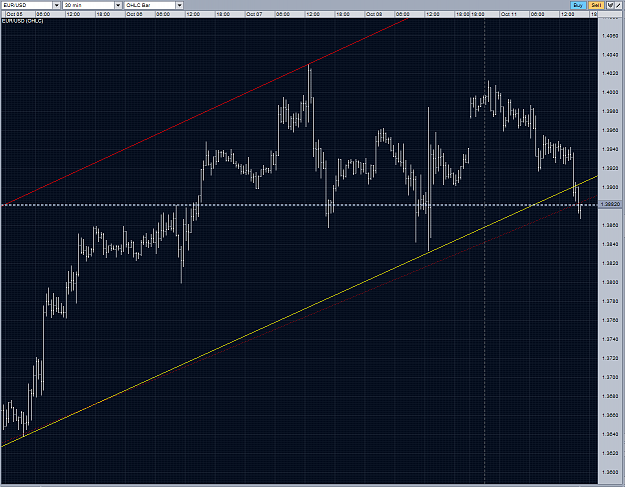This screenshot has width=625, height=487.
Task: Open the chart studies icon next to Sell
Action: coord(610,5)
